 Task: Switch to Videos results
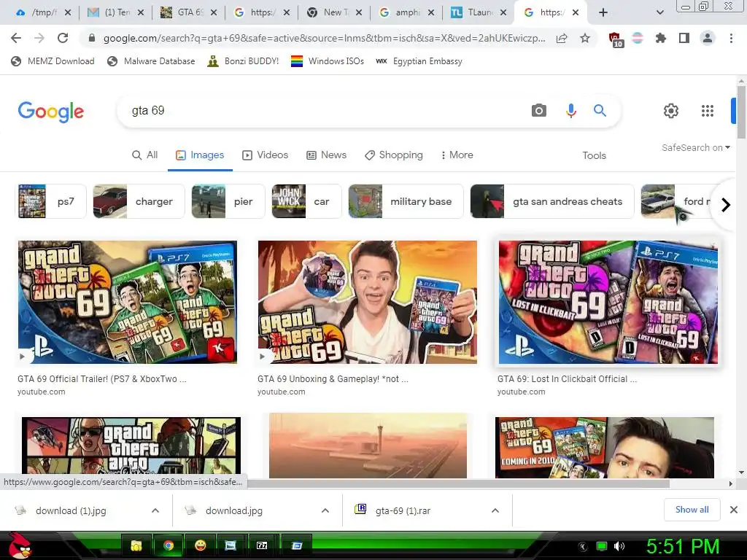pos(265,155)
